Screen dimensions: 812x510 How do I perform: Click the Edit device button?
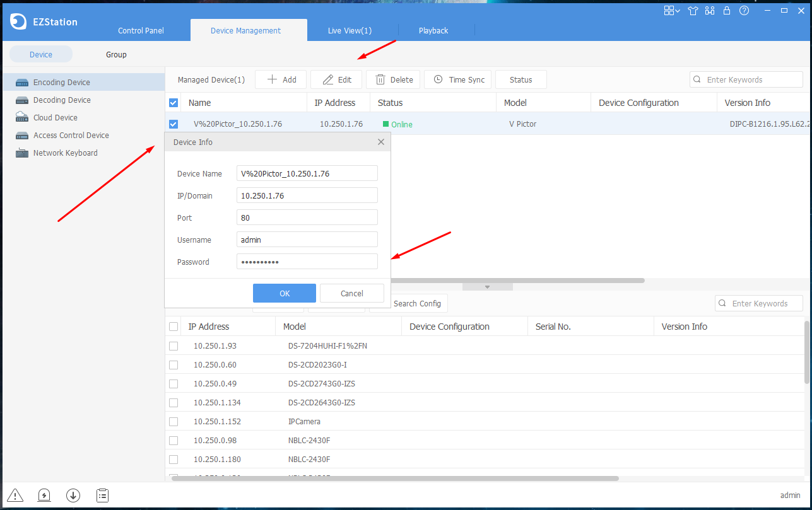click(x=336, y=79)
